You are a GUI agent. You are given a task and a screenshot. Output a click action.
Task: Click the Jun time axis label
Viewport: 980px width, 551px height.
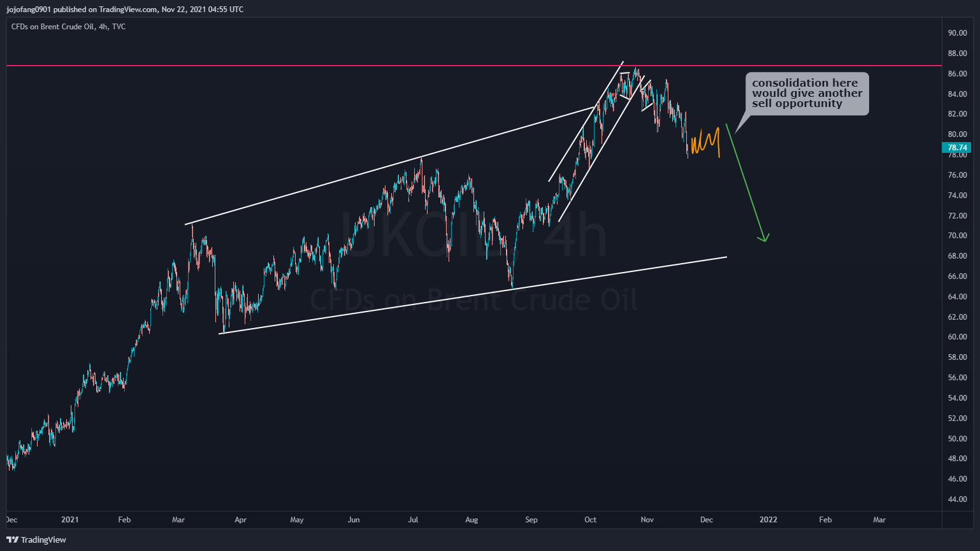[x=354, y=520]
